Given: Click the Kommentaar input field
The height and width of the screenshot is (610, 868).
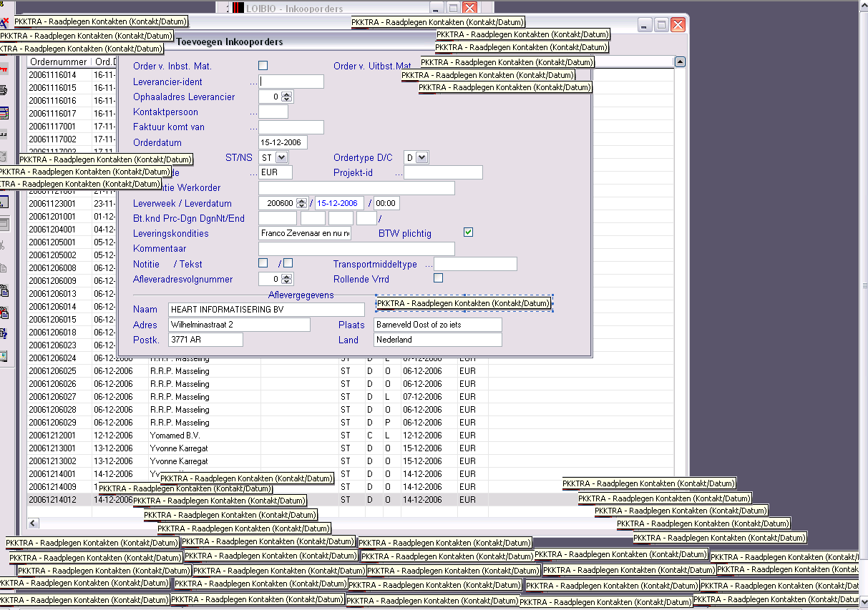Looking at the screenshot, I should click(356, 249).
